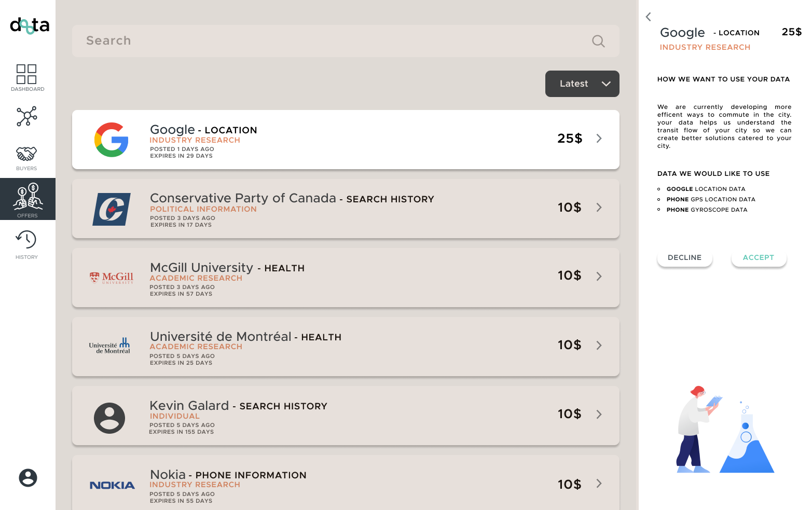Image resolution: width=812 pixels, height=510 pixels.
Task: Click the Kevin Galard avatar icon
Action: pyautogui.click(x=109, y=418)
